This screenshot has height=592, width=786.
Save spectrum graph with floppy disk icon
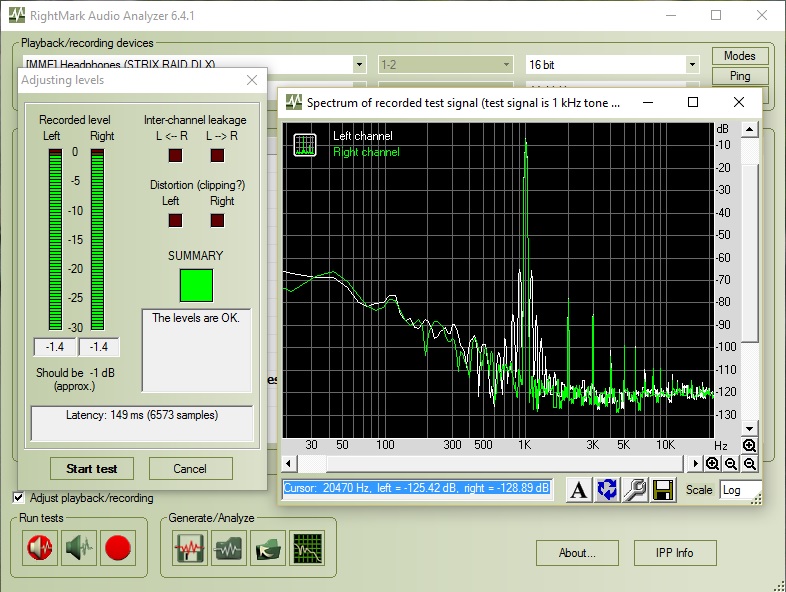click(x=663, y=490)
